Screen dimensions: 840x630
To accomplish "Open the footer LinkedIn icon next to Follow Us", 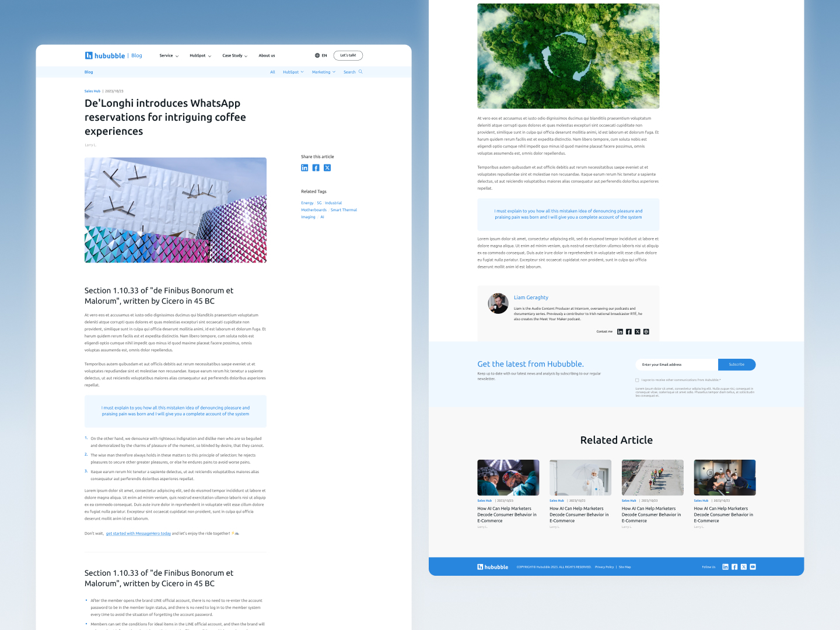I will [725, 567].
